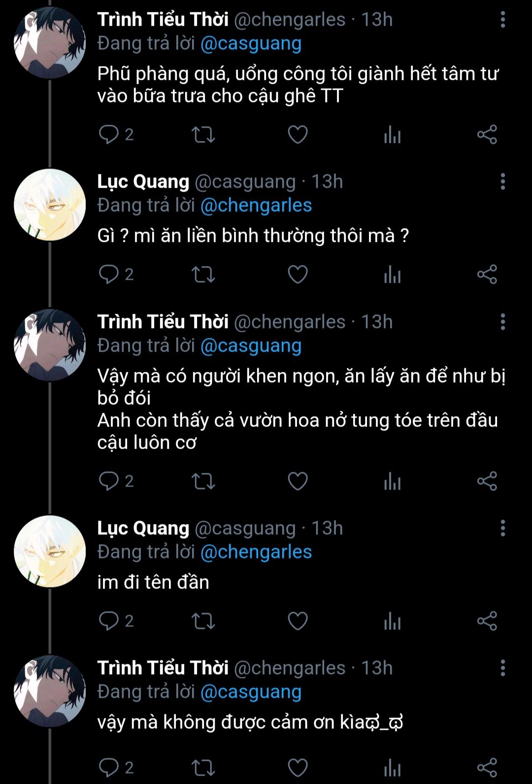The height and width of the screenshot is (784, 532).
Task: Open more options on "mì ăn liền" tweet
Action: 502,182
